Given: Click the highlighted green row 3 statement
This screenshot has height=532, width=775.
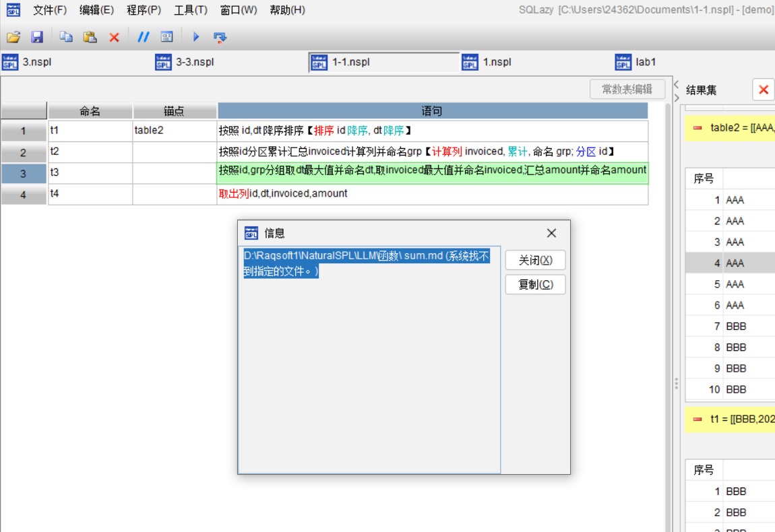Looking at the screenshot, I should [433, 173].
